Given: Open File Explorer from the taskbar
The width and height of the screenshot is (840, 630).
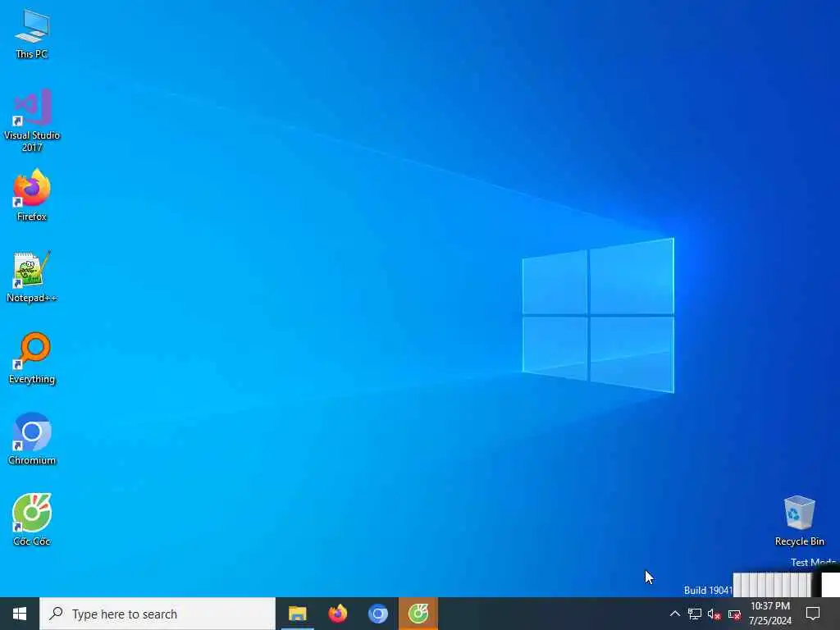Looking at the screenshot, I should (x=297, y=614).
